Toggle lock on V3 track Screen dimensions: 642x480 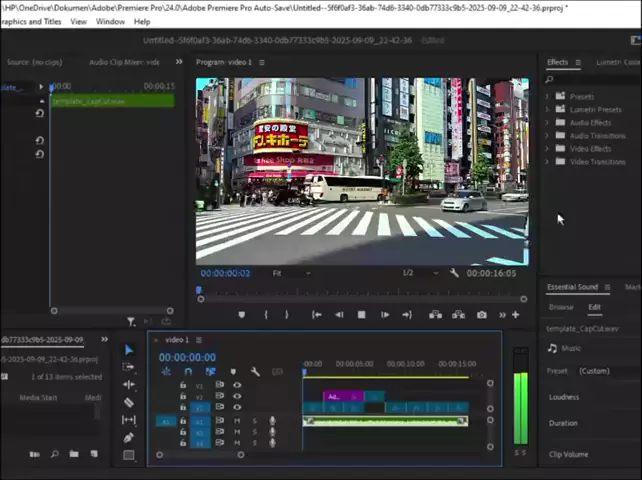(183, 385)
